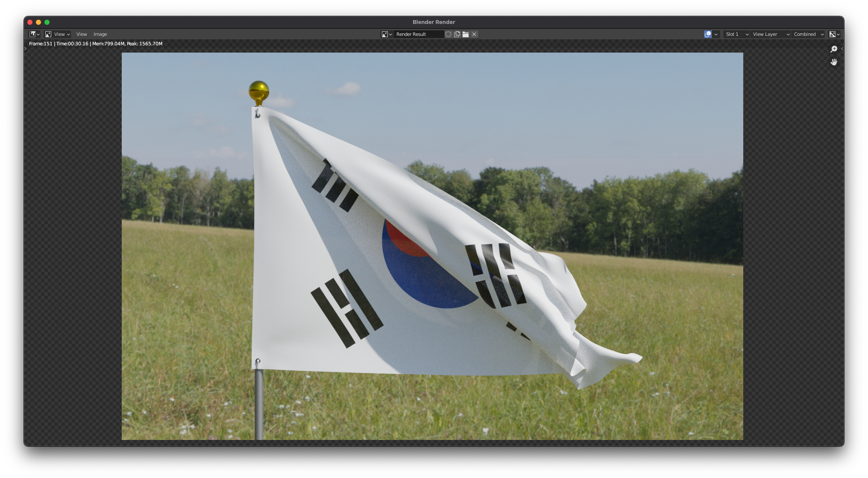The width and height of the screenshot is (868, 478).
Task: Expand the right sidebar arrow
Action: pos(842,49)
